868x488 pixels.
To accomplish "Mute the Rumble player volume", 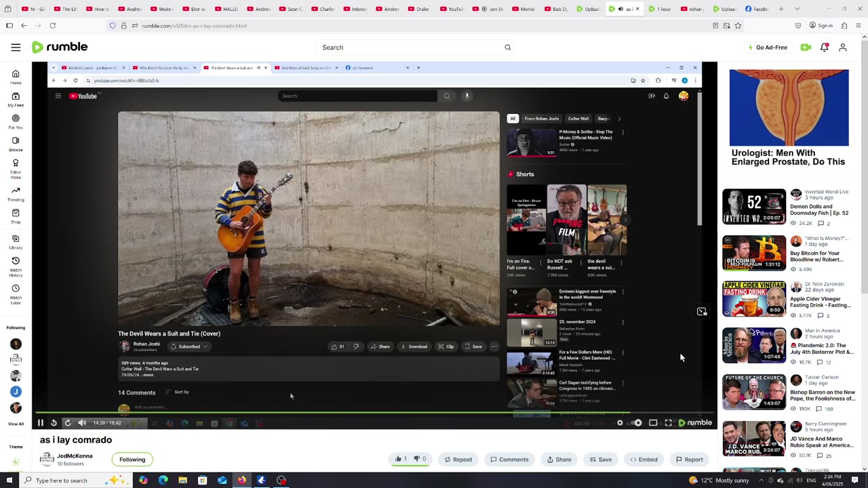I will pyautogui.click(x=81, y=423).
